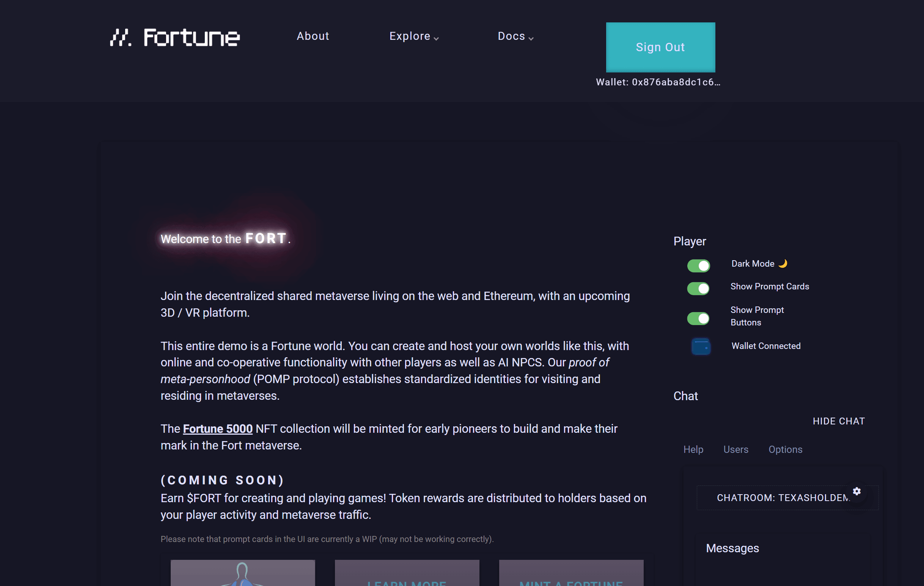Image resolution: width=924 pixels, height=586 pixels.
Task: Toggle Dark Mode switch off
Action: tap(698, 266)
